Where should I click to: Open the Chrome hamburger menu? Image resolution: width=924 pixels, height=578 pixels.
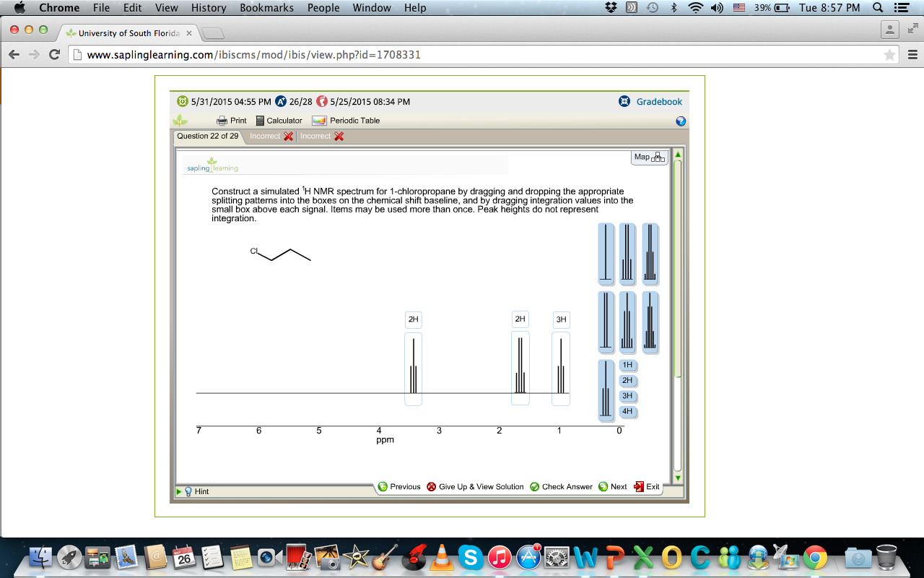912,55
